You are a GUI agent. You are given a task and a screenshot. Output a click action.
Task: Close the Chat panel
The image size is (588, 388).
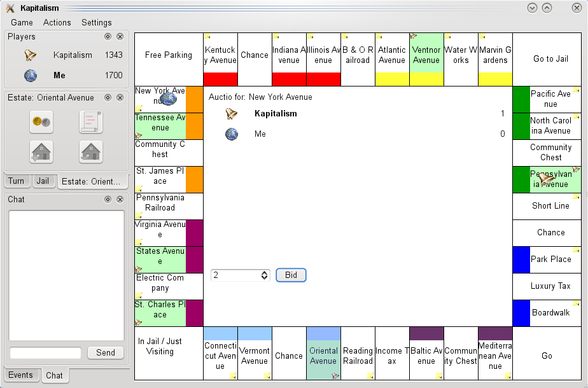pyautogui.click(x=120, y=199)
